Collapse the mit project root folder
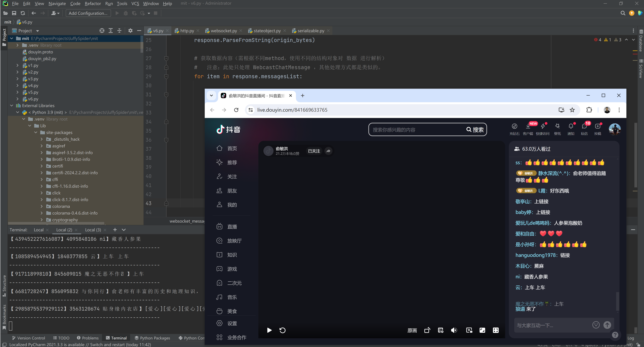The width and height of the screenshot is (644, 347). (12, 38)
